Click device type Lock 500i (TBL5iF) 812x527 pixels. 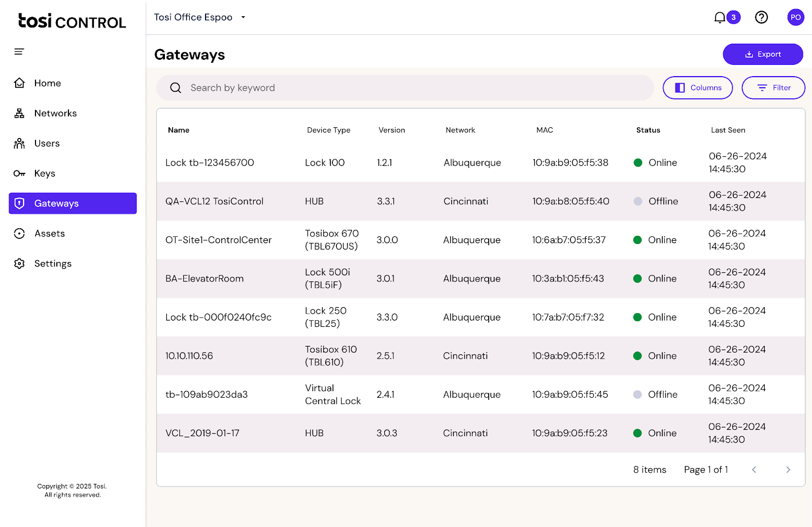tap(327, 278)
